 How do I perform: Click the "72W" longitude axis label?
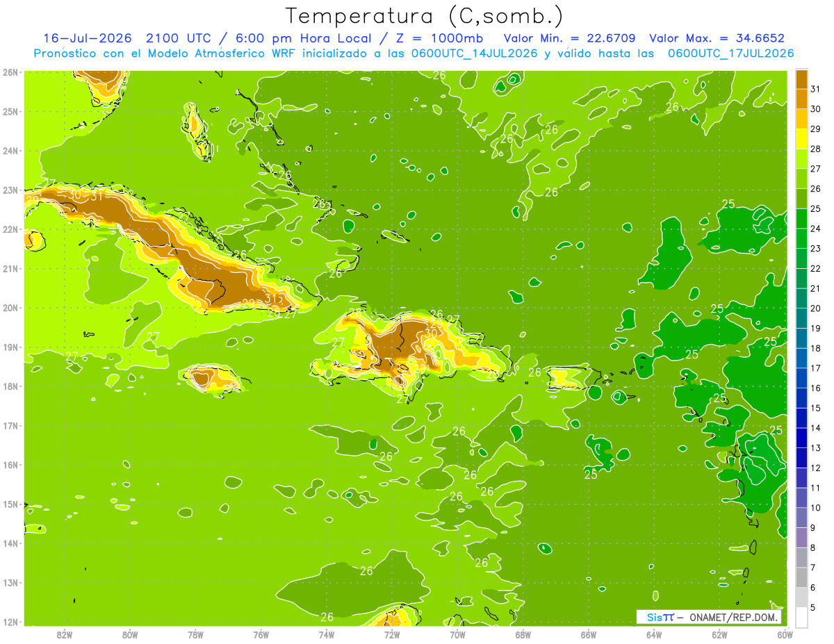(x=392, y=634)
